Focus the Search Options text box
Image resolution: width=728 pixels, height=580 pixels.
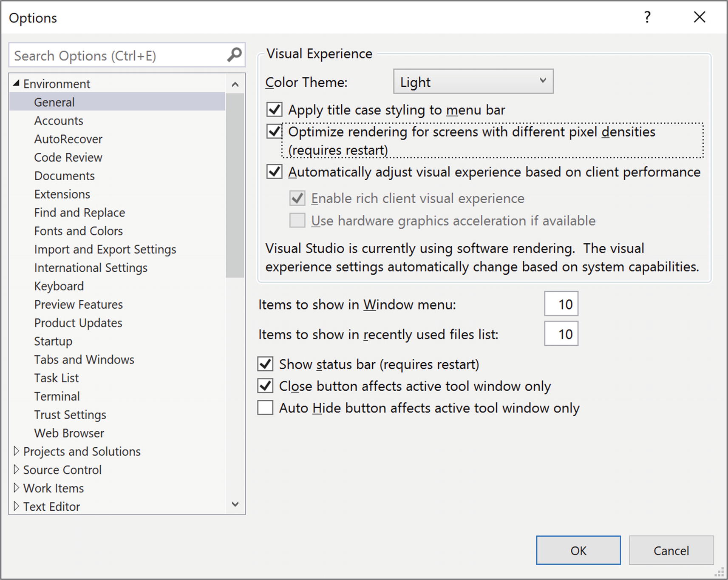[117, 56]
